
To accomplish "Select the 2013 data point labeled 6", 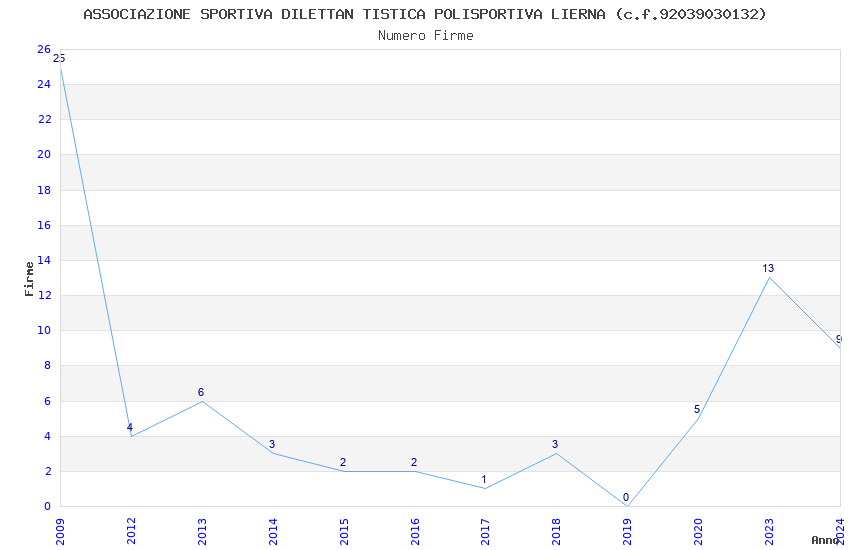I will (202, 401).
